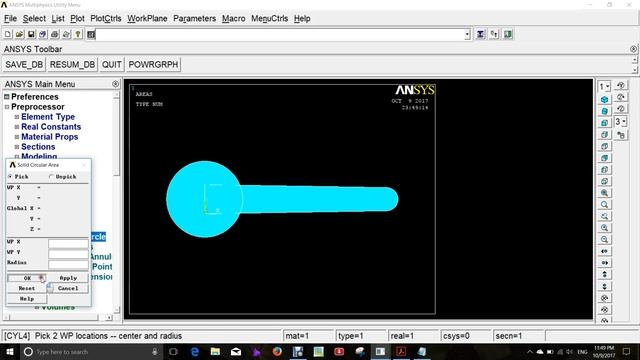
Task: Click the command prompt keyboard icon
Action: click(91, 34)
